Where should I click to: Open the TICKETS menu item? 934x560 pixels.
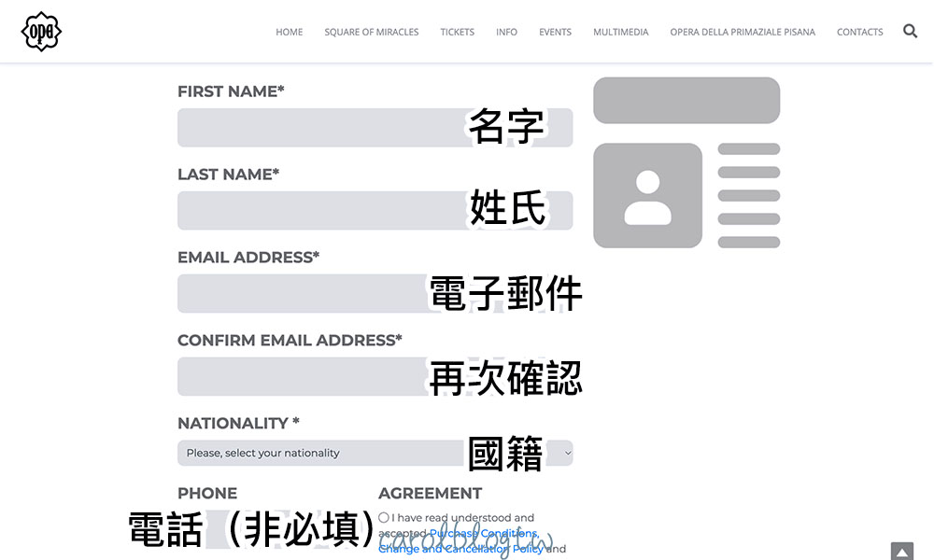point(457,32)
